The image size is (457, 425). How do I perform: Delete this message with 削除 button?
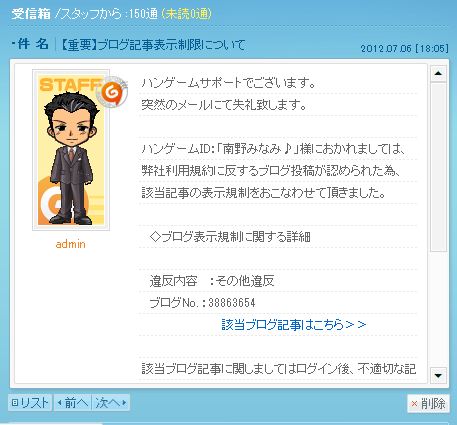click(x=428, y=404)
